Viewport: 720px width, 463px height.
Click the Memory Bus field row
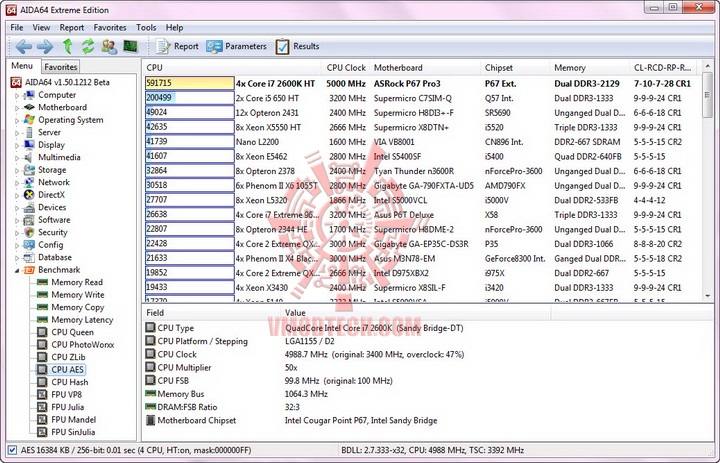(348, 394)
